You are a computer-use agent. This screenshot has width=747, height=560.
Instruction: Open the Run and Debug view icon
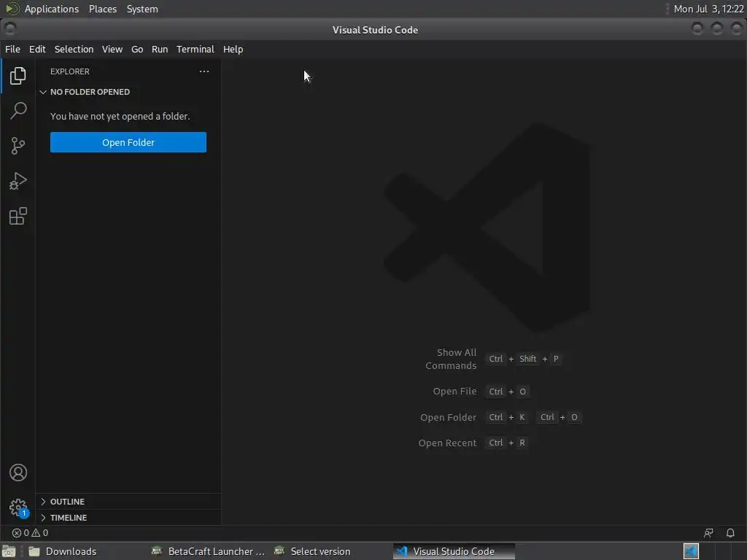pyautogui.click(x=18, y=181)
